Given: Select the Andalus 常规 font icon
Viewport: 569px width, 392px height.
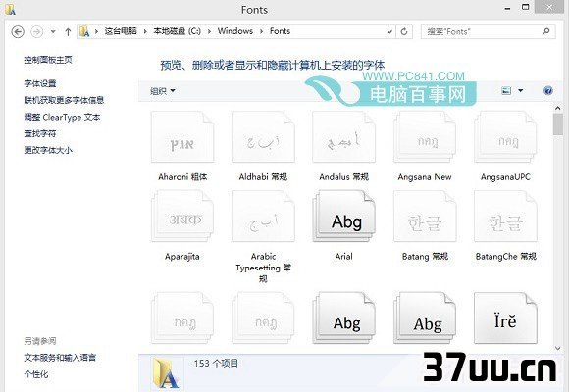Looking at the screenshot, I should [343, 137].
